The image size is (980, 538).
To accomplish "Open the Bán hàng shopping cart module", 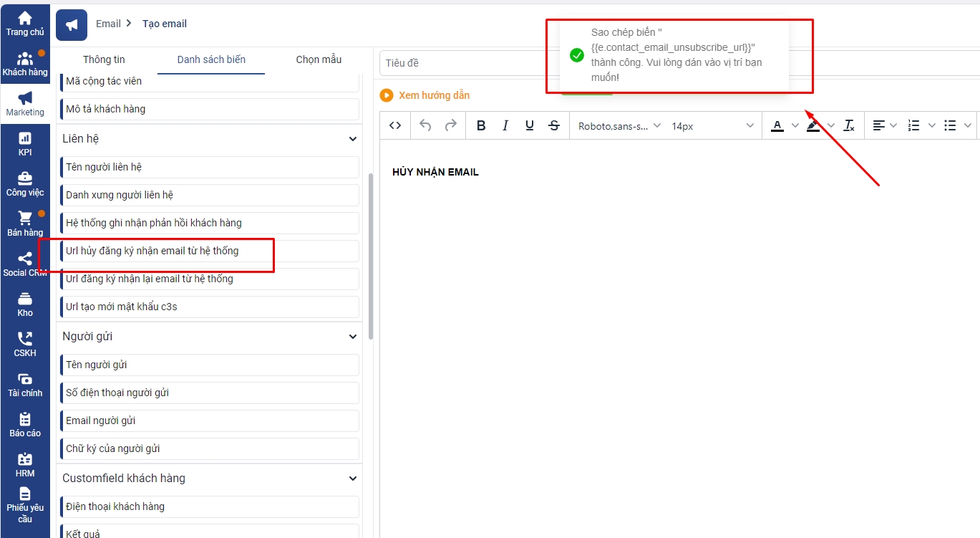I will tap(25, 224).
